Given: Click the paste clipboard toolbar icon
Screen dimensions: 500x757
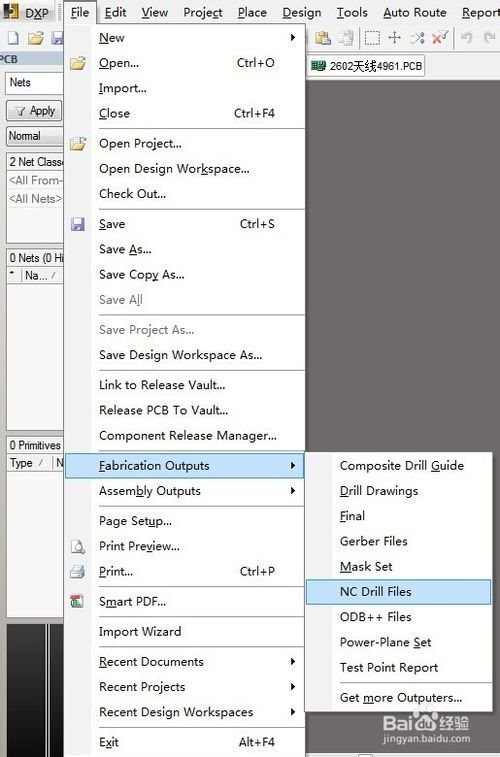Looking at the screenshot, I should tap(322, 38).
